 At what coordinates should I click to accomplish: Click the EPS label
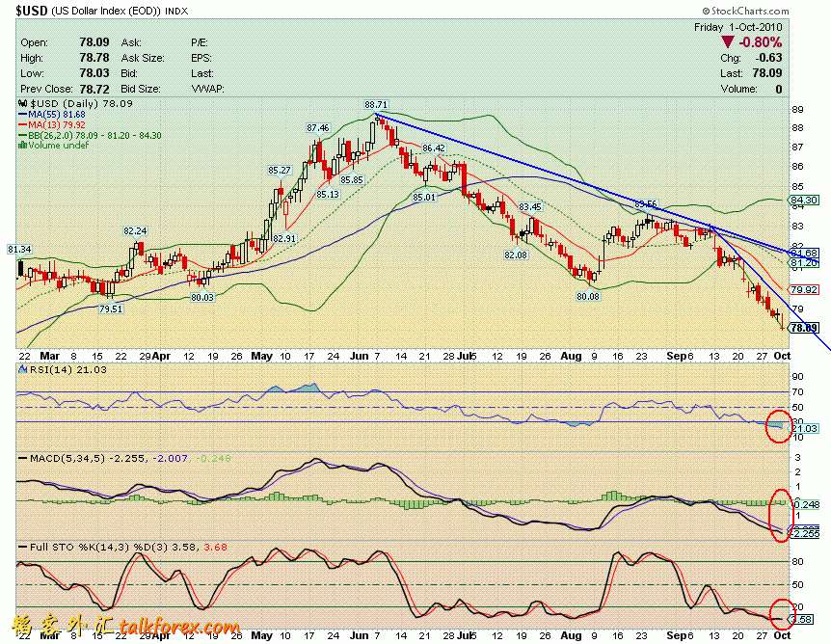coord(201,58)
